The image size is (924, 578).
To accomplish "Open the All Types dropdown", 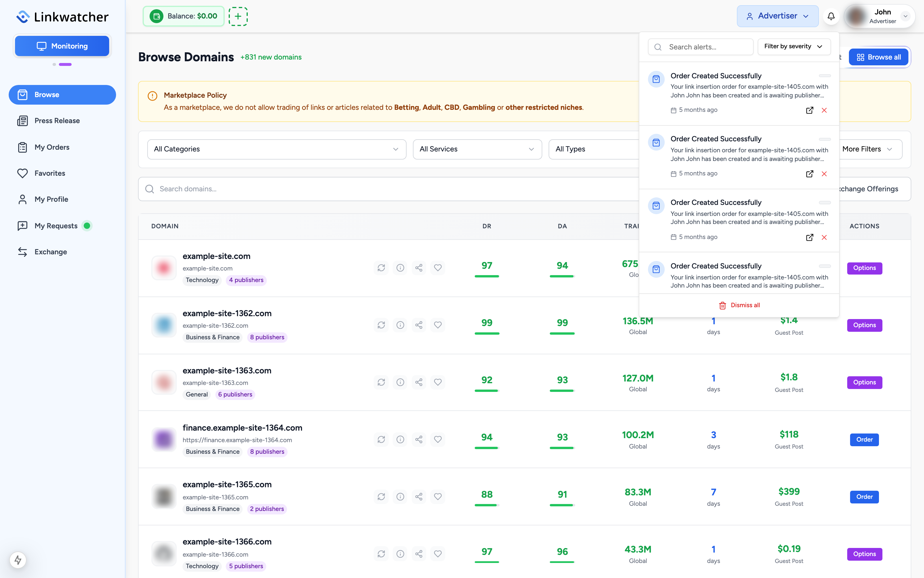I will pos(594,149).
